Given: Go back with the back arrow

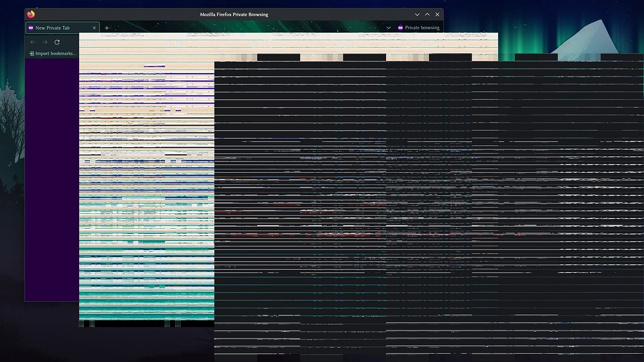Looking at the screenshot, I should tap(33, 42).
